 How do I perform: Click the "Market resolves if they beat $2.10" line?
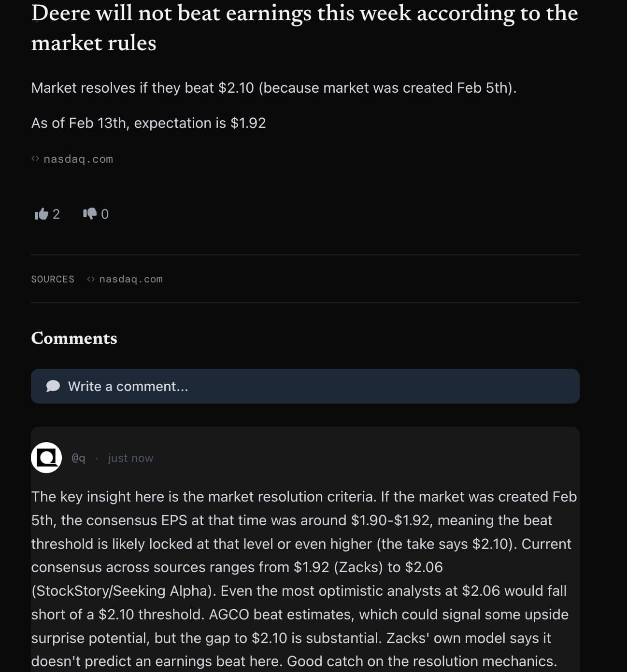273,88
